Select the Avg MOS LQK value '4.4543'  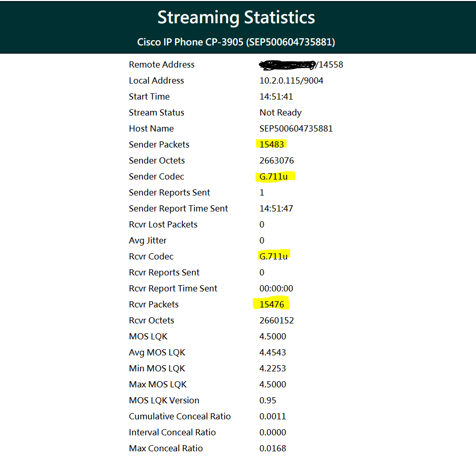[x=273, y=353]
